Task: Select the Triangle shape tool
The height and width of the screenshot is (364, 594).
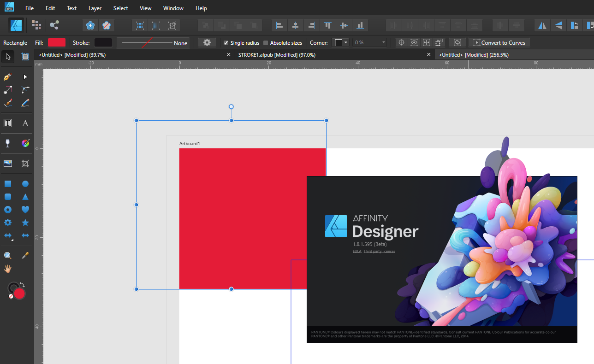Action: tap(25, 197)
